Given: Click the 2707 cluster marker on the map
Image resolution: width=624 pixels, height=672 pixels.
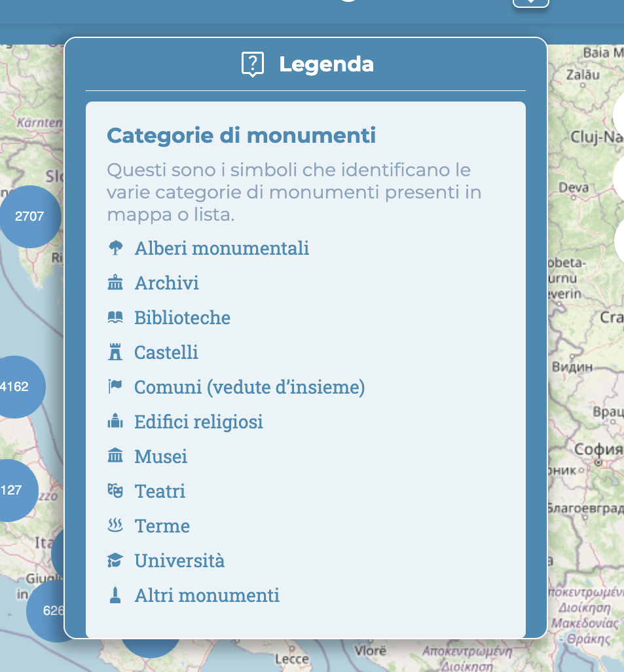Looking at the screenshot, I should click(28, 216).
